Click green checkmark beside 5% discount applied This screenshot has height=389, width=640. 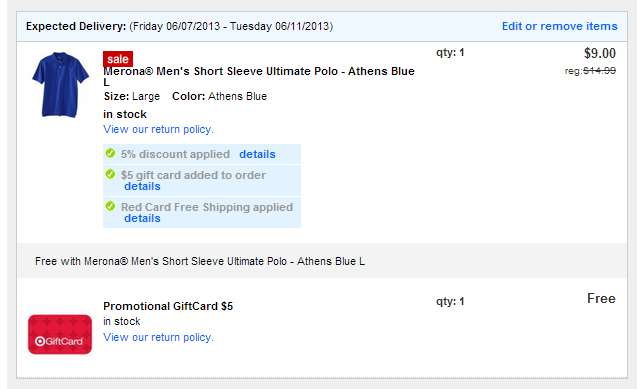coord(110,153)
